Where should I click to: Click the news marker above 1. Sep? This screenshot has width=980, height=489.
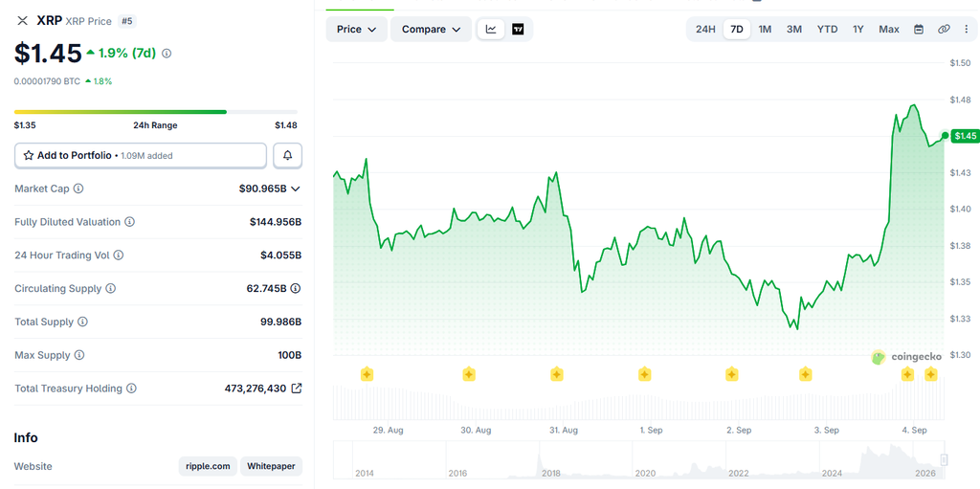pyautogui.click(x=644, y=374)
